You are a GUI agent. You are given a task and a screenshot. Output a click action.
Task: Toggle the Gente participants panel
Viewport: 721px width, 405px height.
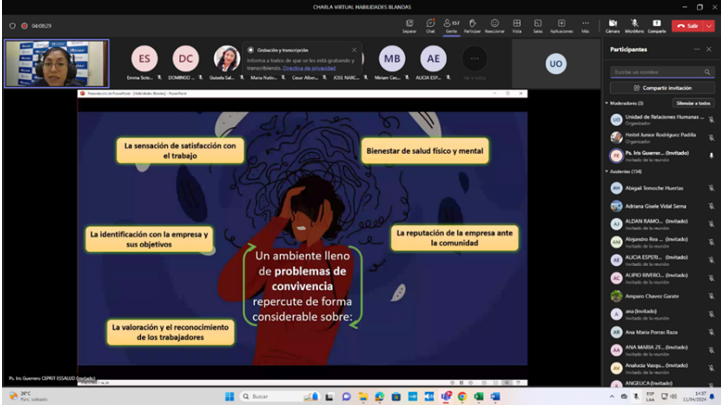[451, 26]
